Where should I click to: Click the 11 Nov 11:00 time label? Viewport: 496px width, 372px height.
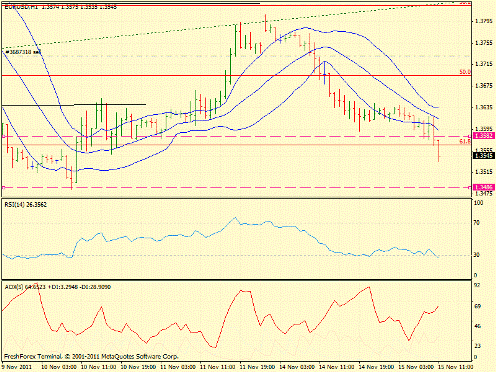point(217,367)
